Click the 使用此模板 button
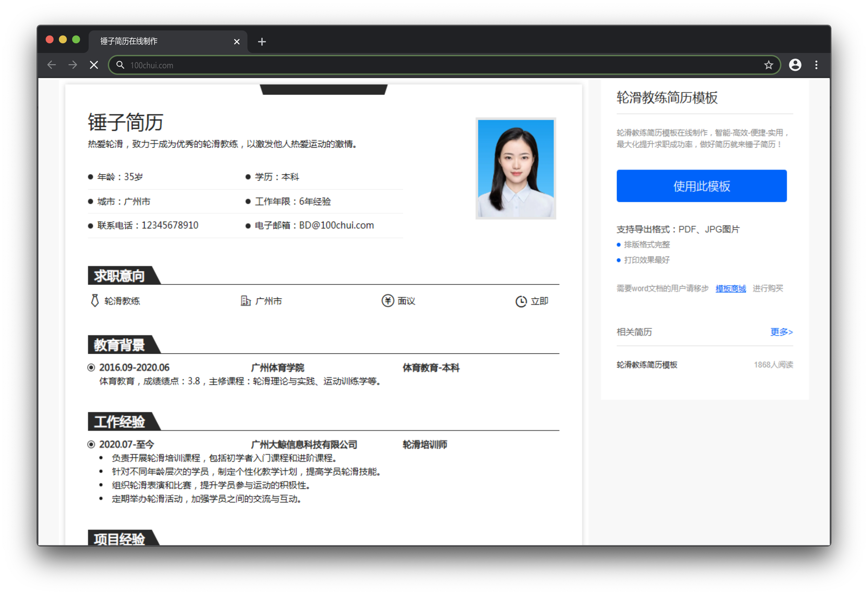 tap(701, 186)
